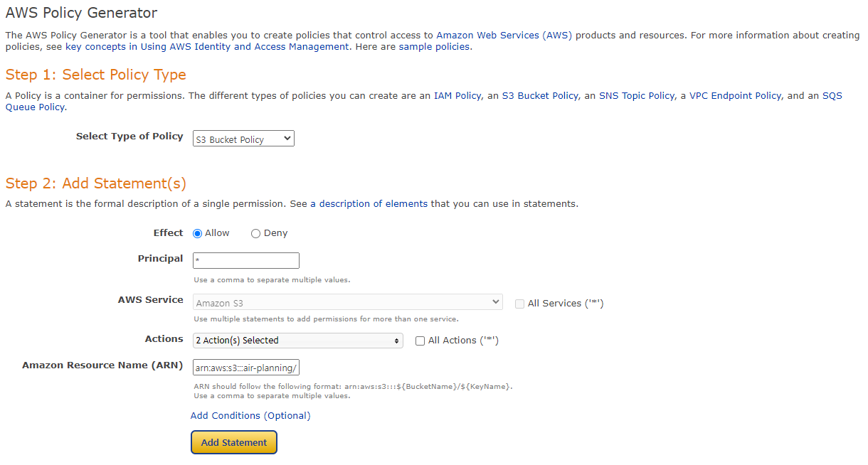Expand the AWS Service Amazon S3 dropdown
868x465 pixels.
[348, 302]
